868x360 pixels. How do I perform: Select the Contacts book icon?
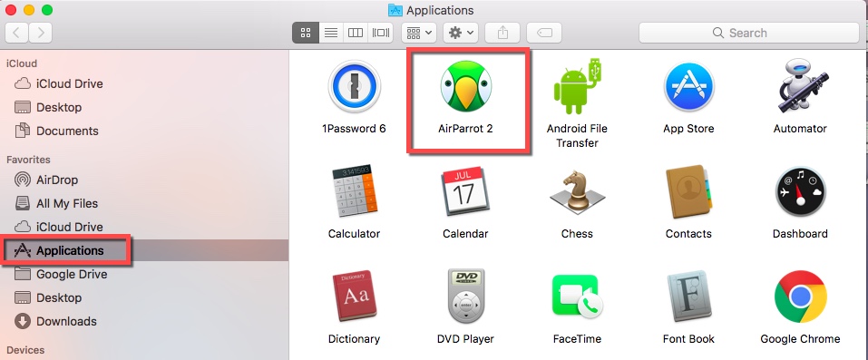coord(688,191)
